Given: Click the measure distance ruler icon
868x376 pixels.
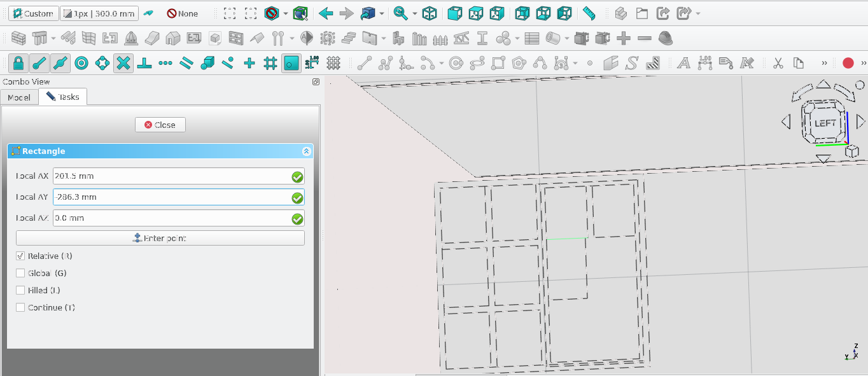Looking at the screenshot, I should pyautogui.click(x=589, y=13).
